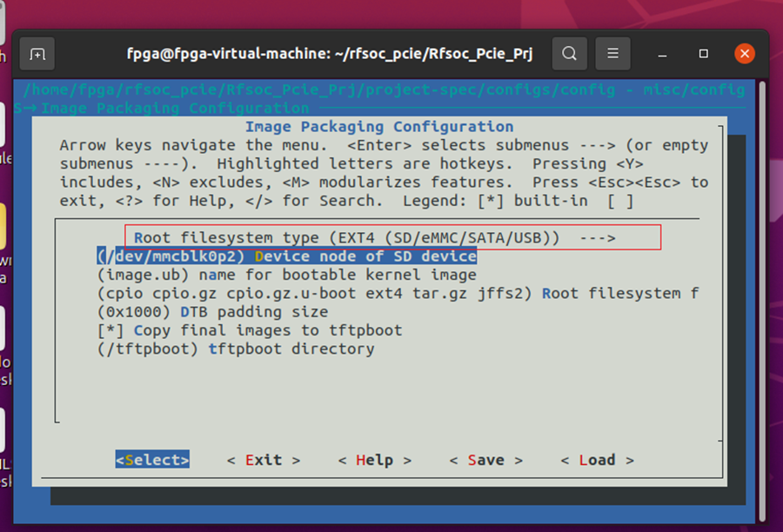Maximize the terminal window
Image resolution: width=783 pixels, height=532 pixels.
point(703,53)
